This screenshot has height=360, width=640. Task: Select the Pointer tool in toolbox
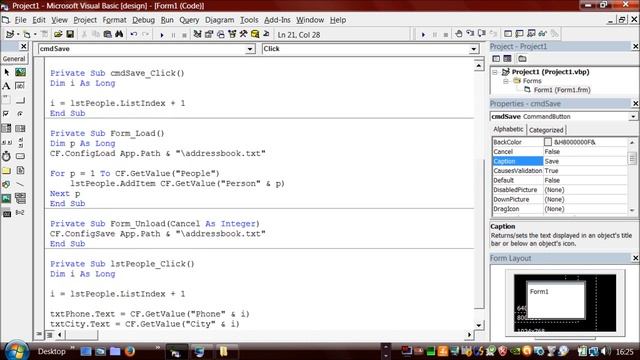[7, 73]
